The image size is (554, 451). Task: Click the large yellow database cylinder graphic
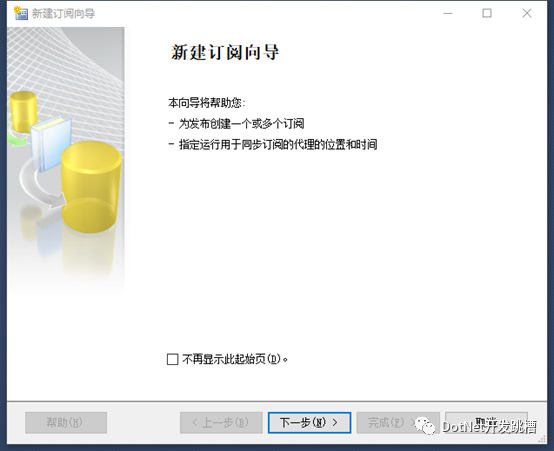(x=91, y=187)
